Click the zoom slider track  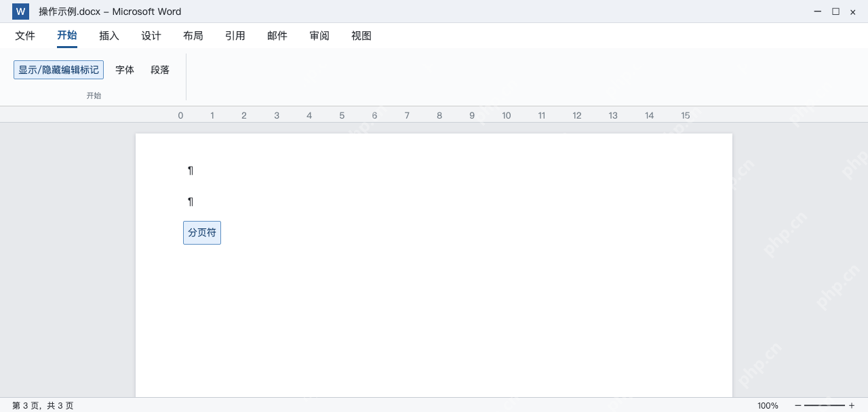point(825,405)
